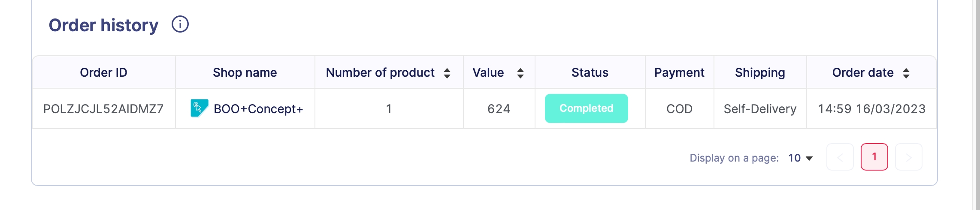980x210 pixels.
Task: Sort the Value column arrows
Action: pyautogui.click(x=520, y=73)
